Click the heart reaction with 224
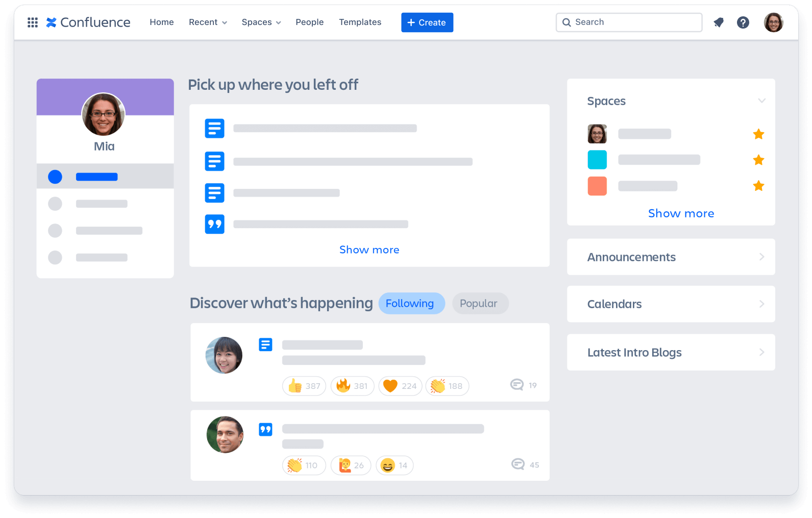 pos(400,386)
